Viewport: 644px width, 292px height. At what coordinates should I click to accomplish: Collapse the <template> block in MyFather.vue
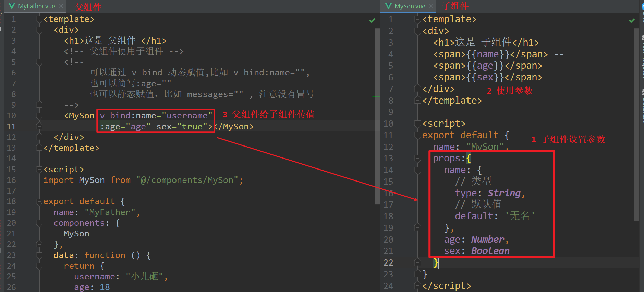[39, 20]
